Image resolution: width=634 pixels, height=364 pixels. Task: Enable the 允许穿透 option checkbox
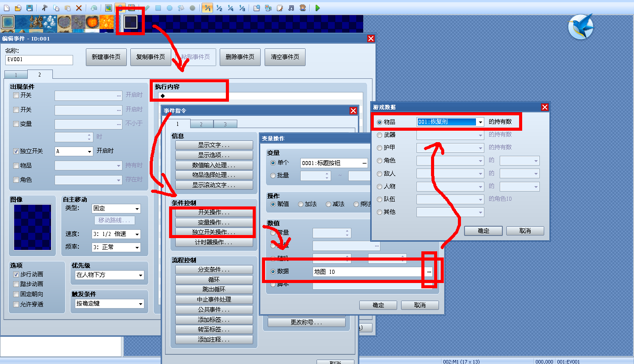click(16, 304)
